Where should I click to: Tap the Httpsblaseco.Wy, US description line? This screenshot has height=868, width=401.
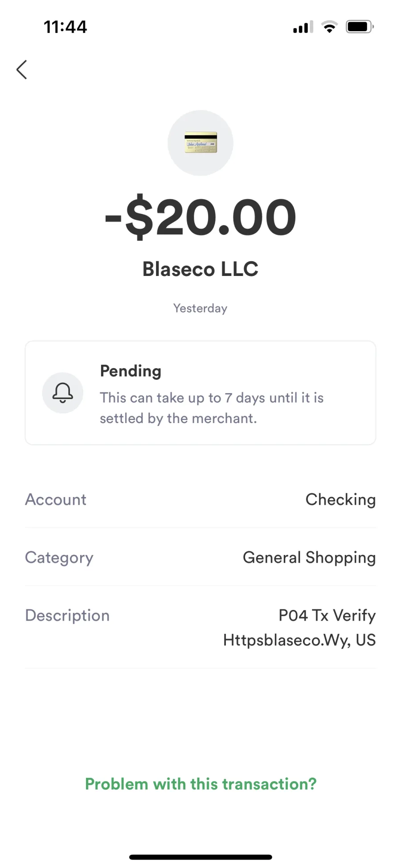click(x=299, y=640)
